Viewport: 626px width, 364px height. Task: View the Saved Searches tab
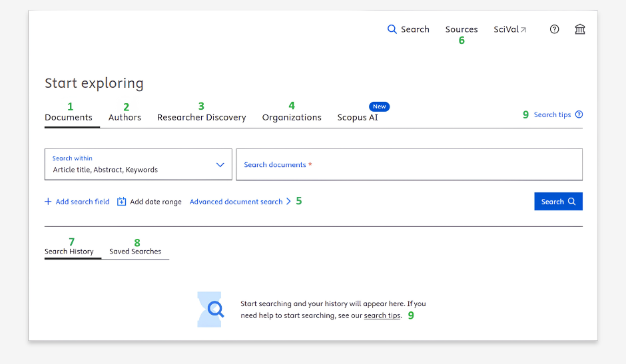point(135,252)
